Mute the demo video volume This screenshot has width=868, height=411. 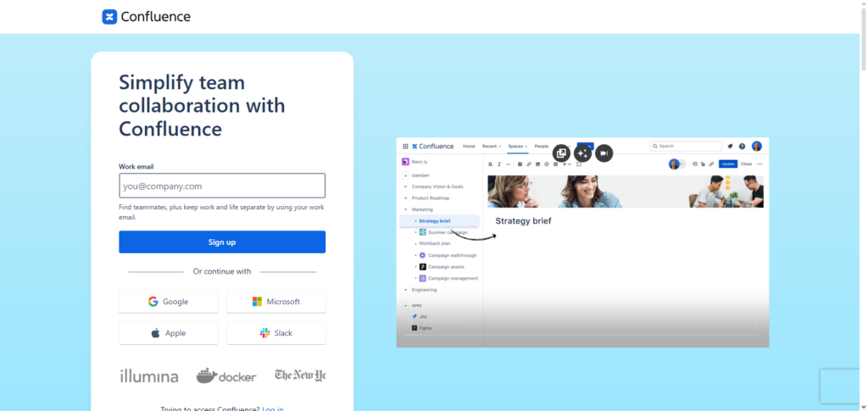pos(702,321)
